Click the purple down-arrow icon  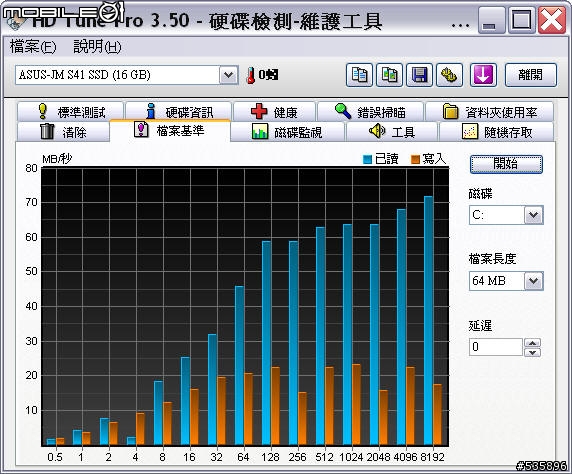coord(483,75)
